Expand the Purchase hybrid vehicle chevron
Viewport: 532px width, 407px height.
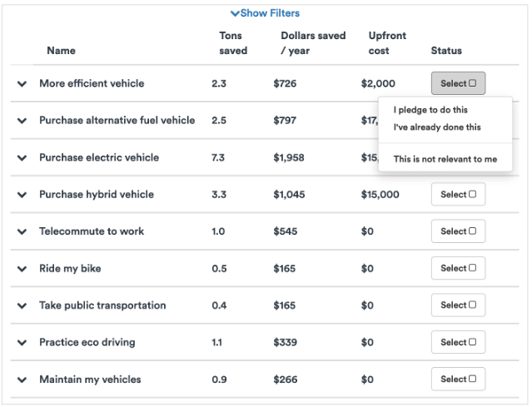click(22, 195)
